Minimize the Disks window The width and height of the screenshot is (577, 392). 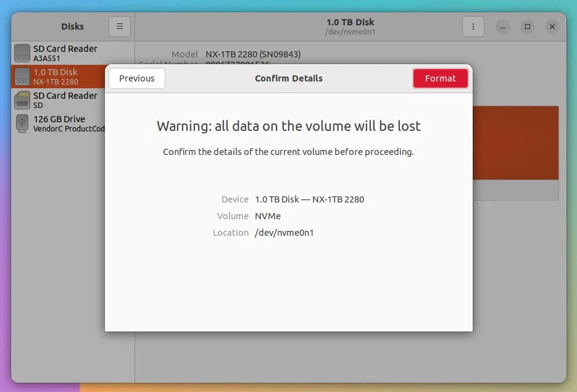(x=503, y=27)
